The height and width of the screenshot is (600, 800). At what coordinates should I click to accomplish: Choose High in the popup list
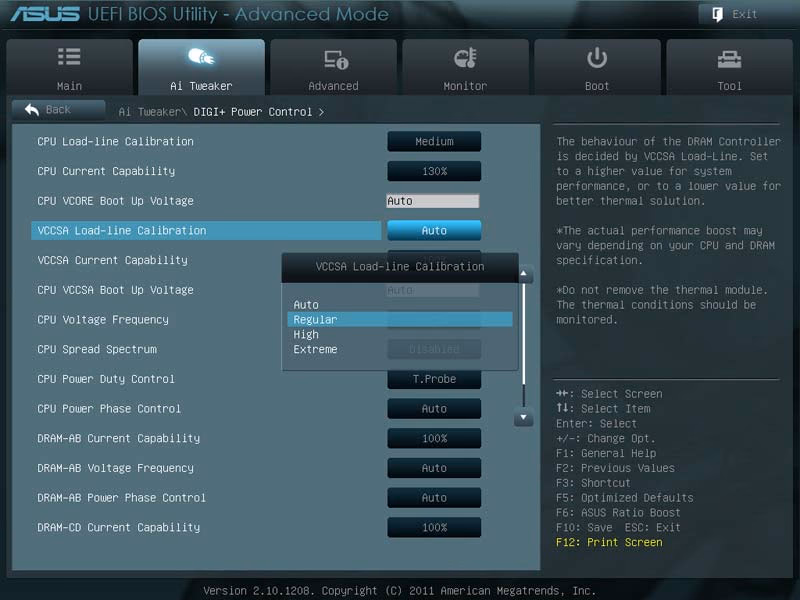point(306,334)
